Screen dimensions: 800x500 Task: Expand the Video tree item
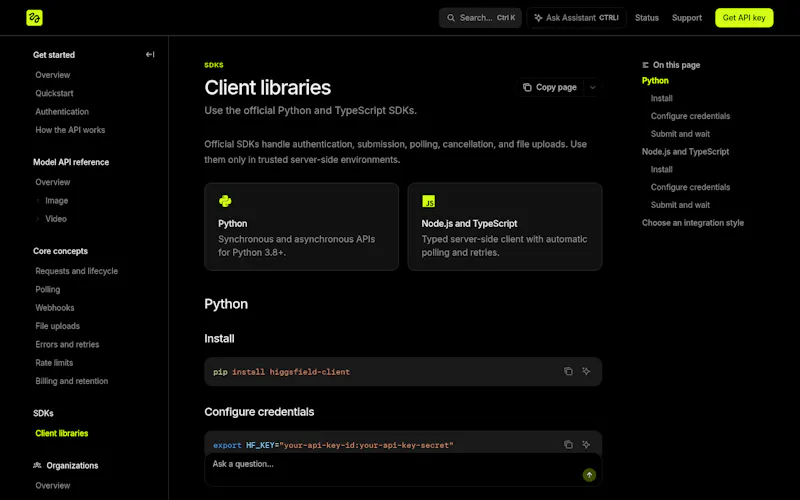coord(38,219)
